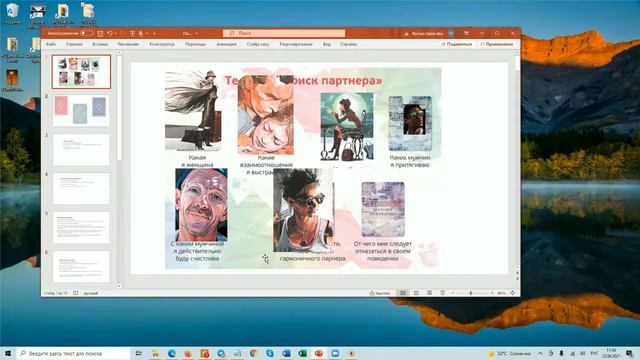
Task: Click the zoom slider in the status bar
Action: [x=473, y=293]
